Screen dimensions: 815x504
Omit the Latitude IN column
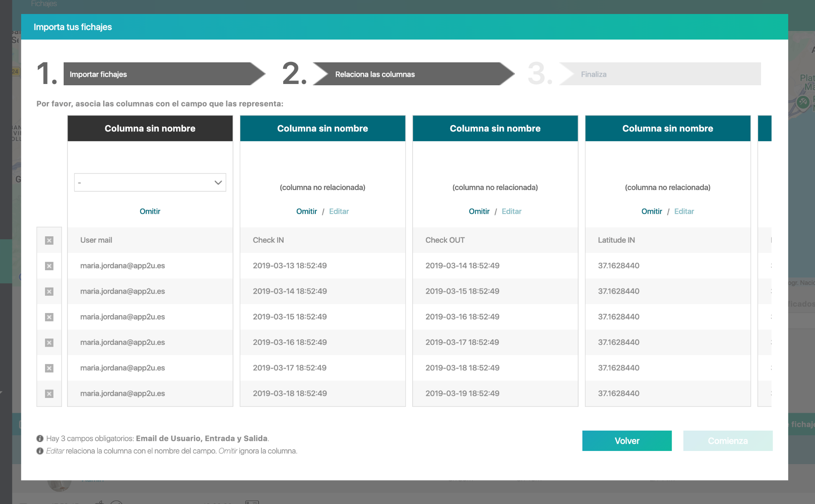[x=652, y=211]
